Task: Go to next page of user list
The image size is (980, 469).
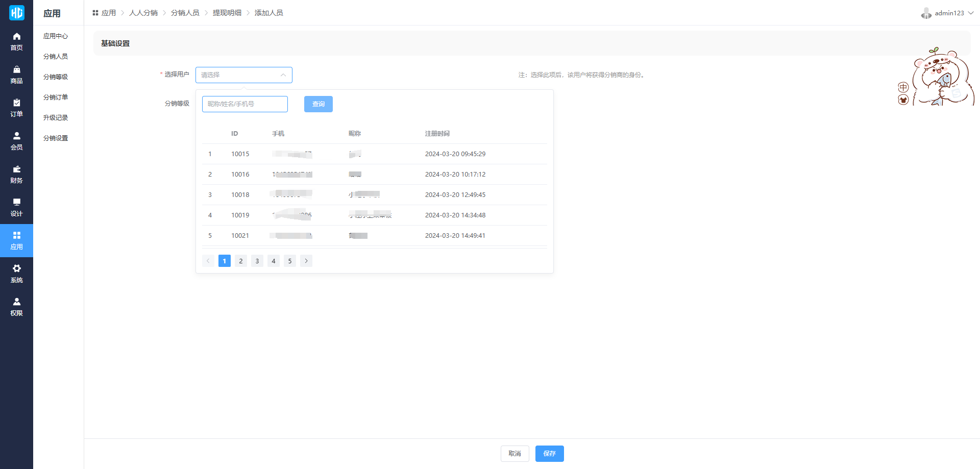Action: pos(306,261)
